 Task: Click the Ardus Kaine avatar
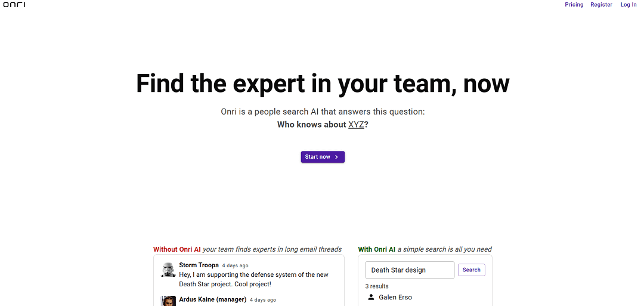tap(168, 301)
